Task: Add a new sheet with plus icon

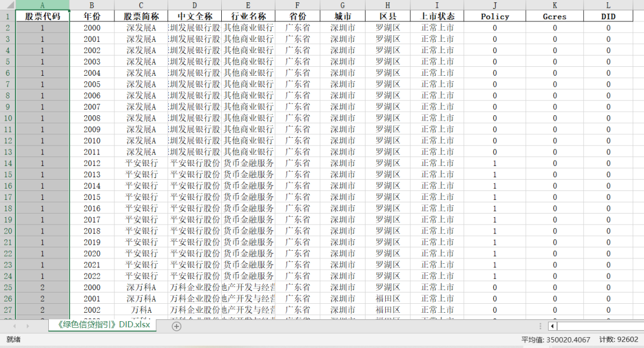Action: pos(177,326)
